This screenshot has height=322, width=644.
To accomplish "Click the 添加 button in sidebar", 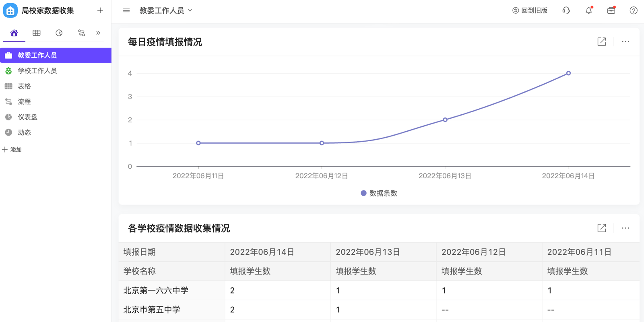I will coord(12,150).
